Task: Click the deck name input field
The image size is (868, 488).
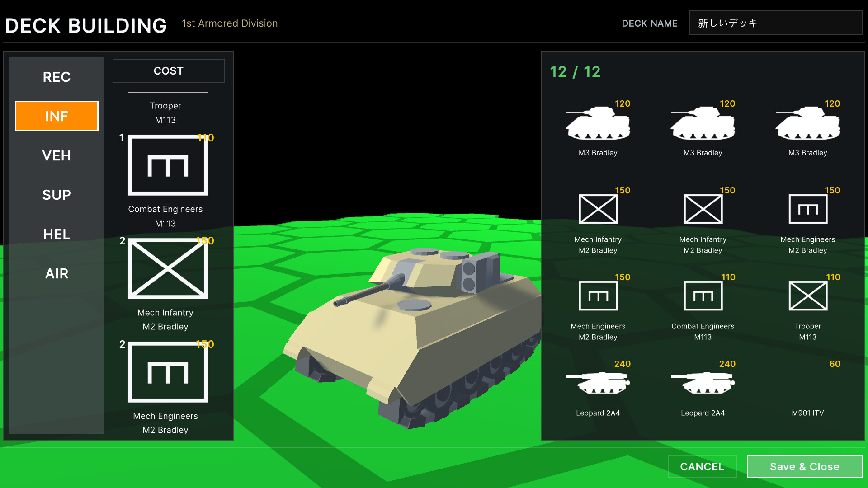Action: (775, 23)
